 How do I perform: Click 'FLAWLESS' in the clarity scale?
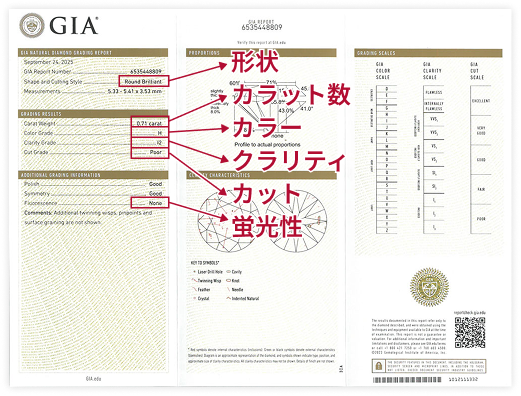(434, 92)
